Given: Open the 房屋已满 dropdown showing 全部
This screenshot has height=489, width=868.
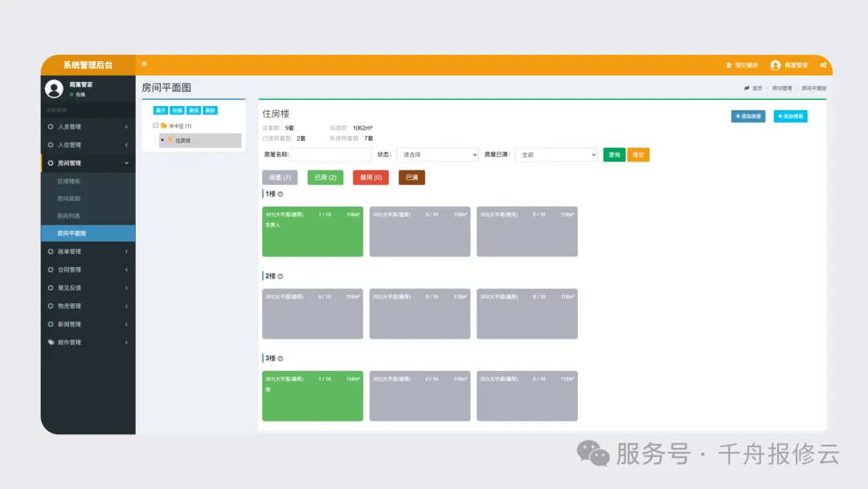Looking at the screenshot, I should point(556,154).
